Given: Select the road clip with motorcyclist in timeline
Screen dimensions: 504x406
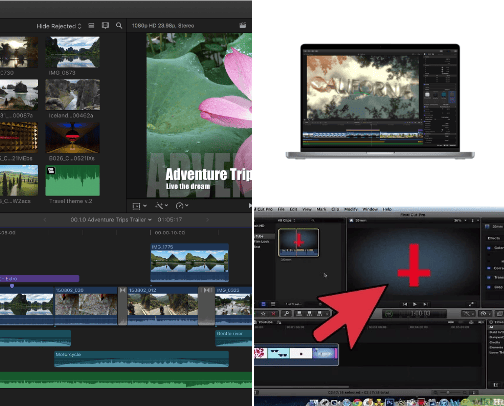Looking at the screenshot, I should click(163, 305).
